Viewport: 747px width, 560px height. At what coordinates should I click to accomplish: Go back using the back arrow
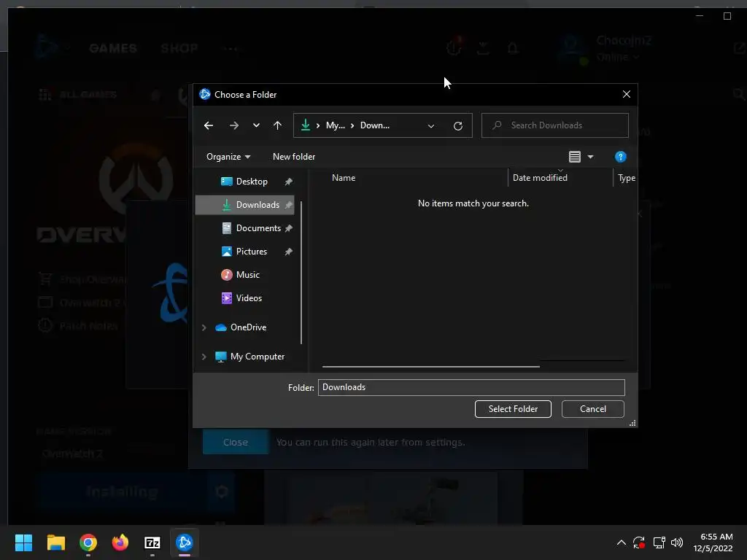point(208,125)
